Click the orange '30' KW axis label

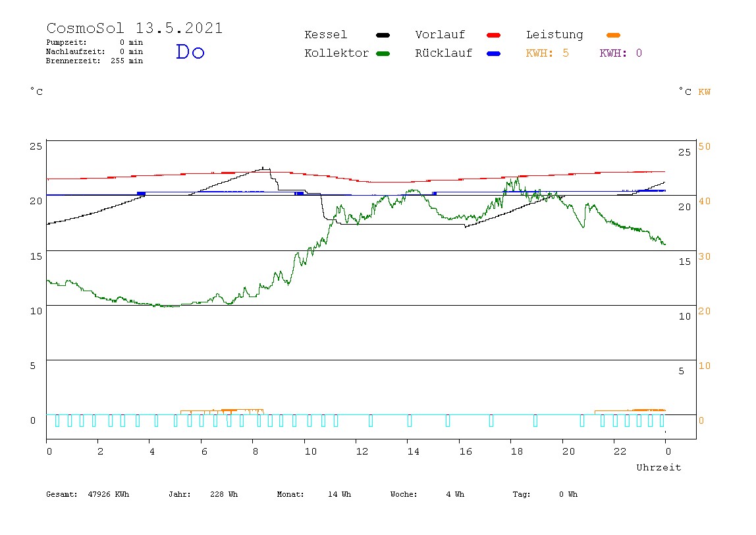[705, 256]
